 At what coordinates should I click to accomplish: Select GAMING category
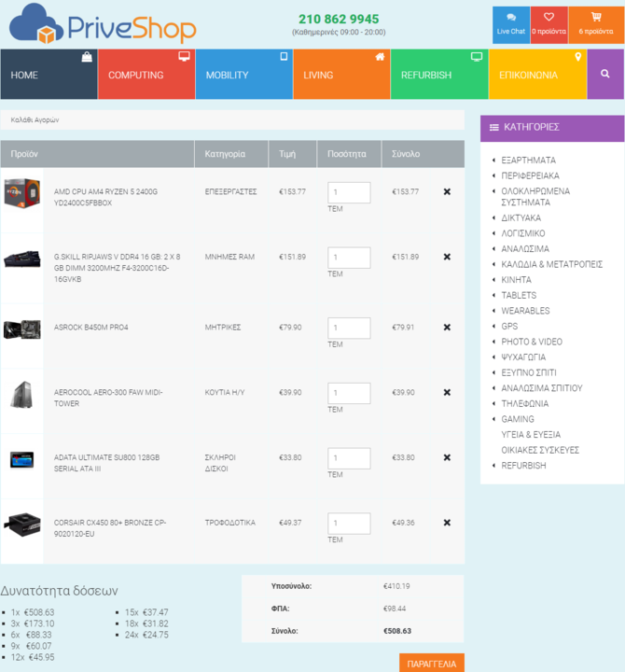(518, 418)
